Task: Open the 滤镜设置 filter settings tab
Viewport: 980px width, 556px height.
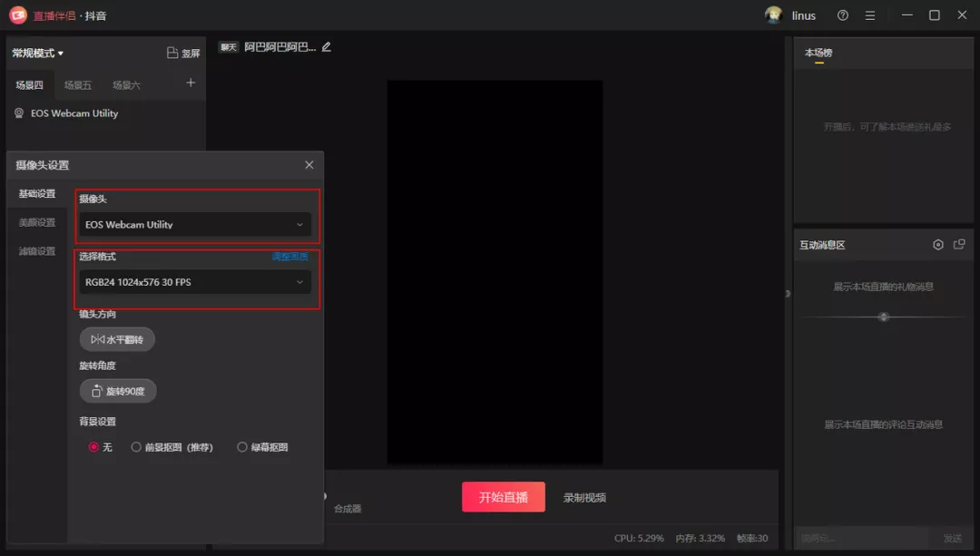Action: point(37,251)
